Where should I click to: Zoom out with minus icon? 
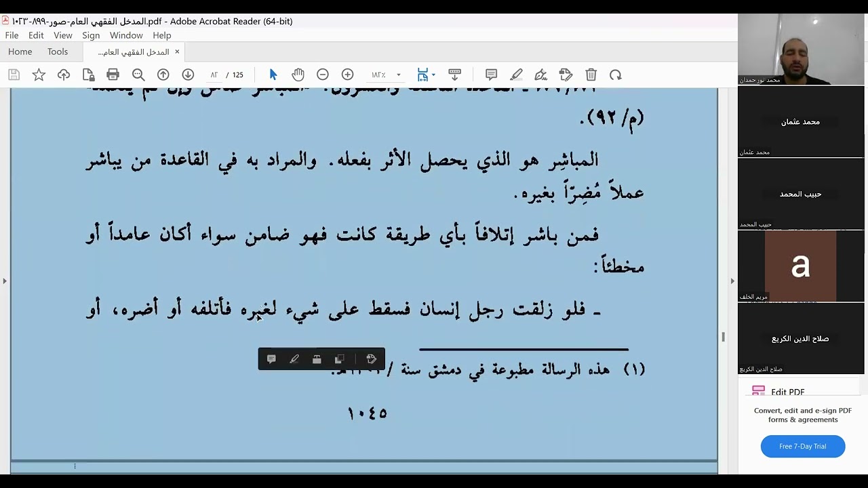pos(323,75)
